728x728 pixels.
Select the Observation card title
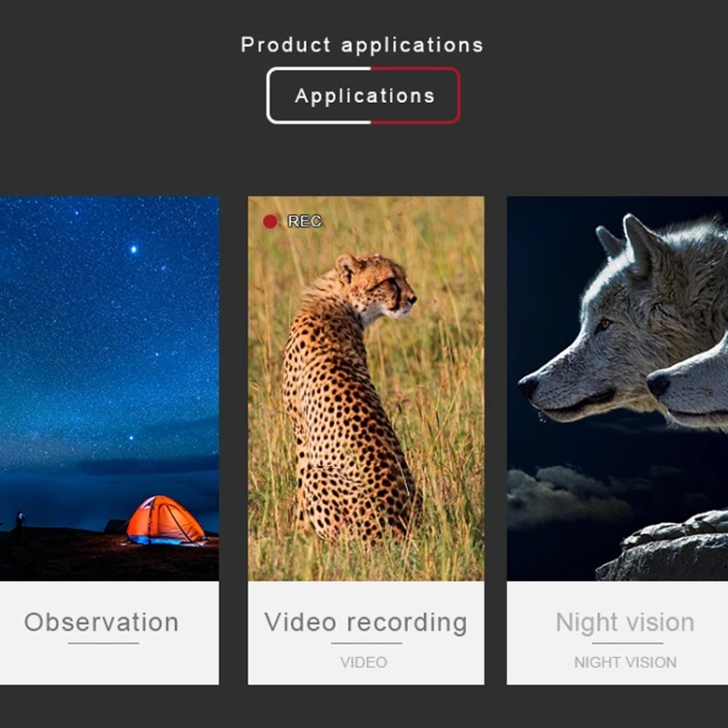pos(101,622)
